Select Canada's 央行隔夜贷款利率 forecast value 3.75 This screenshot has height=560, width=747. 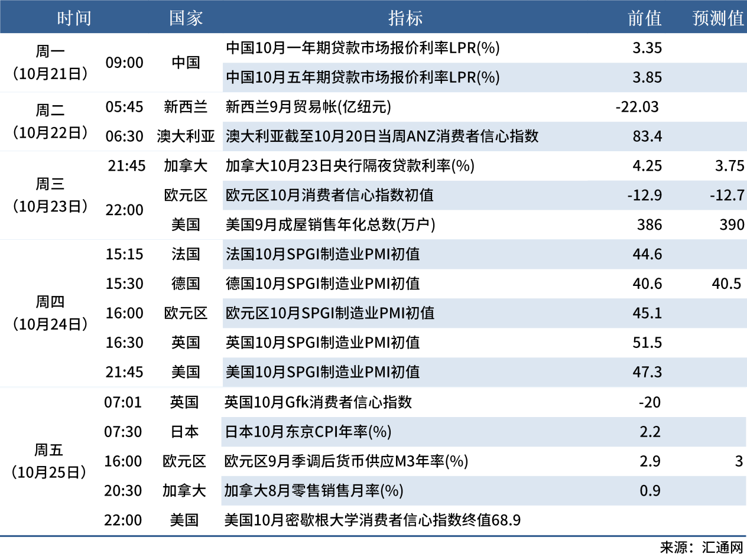click(729, 166)
